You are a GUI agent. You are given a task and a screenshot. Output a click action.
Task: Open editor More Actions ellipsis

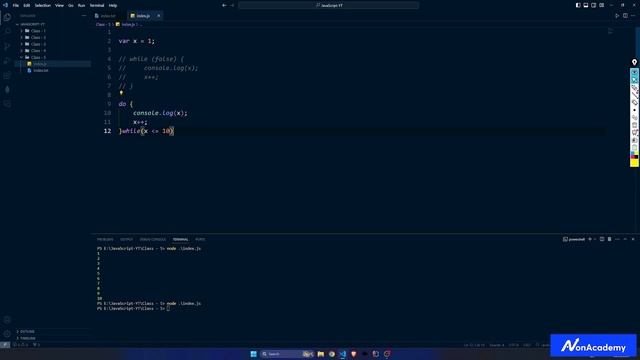pos(633,16)
